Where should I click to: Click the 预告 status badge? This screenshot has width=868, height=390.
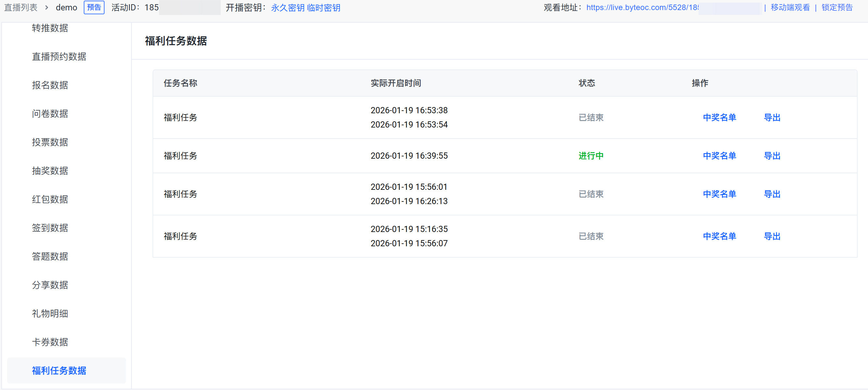click(x=94, y=7)
